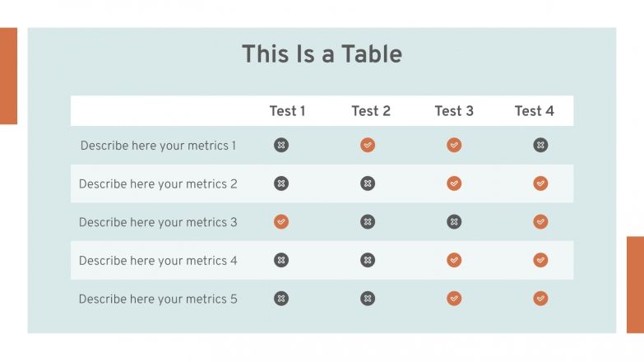
Task: Select the checkmark in metrics 5 Test 4
Action: 540,299
